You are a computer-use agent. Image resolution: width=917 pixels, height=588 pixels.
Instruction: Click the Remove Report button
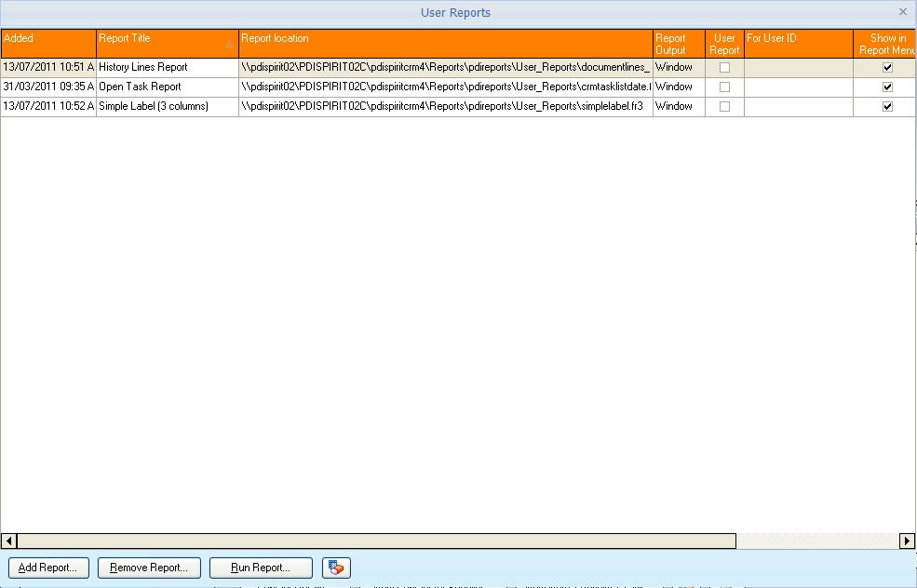pyautogui.click(x=149, y=568)
